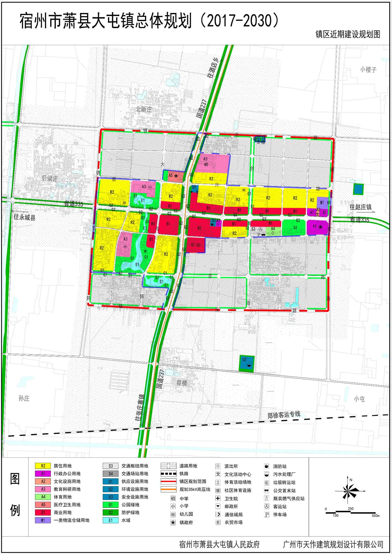This screenshot has height=554, width=392.
Task: Click the isolated U2 sewage plant block on map
Action: (x=246, y=363)
